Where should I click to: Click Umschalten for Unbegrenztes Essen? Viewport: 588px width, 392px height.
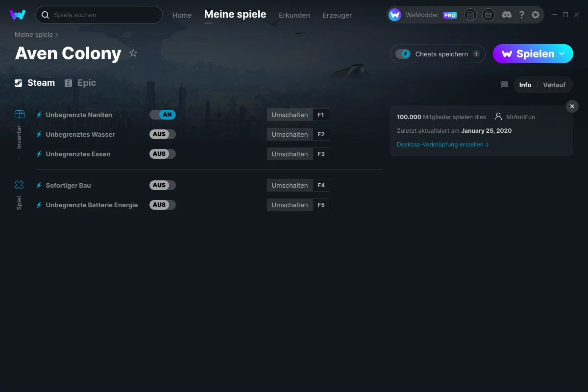tap(290, 154)
